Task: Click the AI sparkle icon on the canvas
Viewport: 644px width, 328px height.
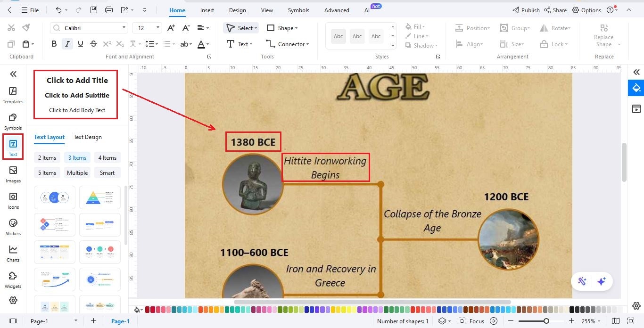Action: (602, 280)
